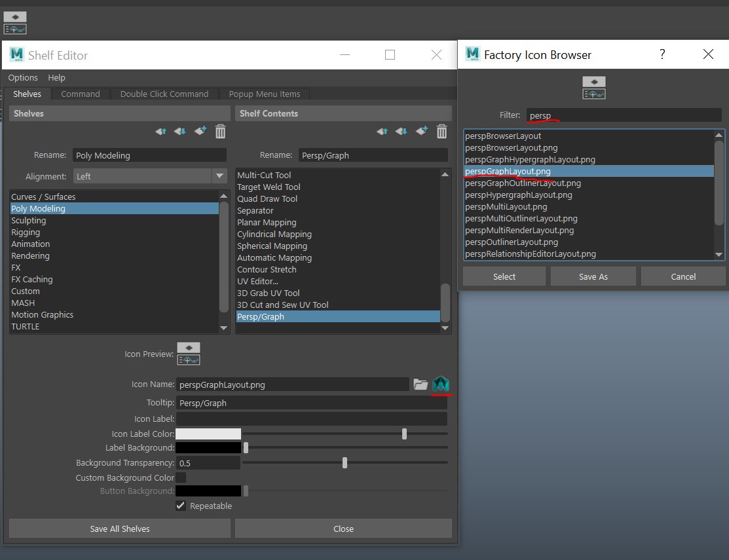Switch to the Double Click Command tab
This screenshot has width=729, height=560.
[x=164, y=94]
